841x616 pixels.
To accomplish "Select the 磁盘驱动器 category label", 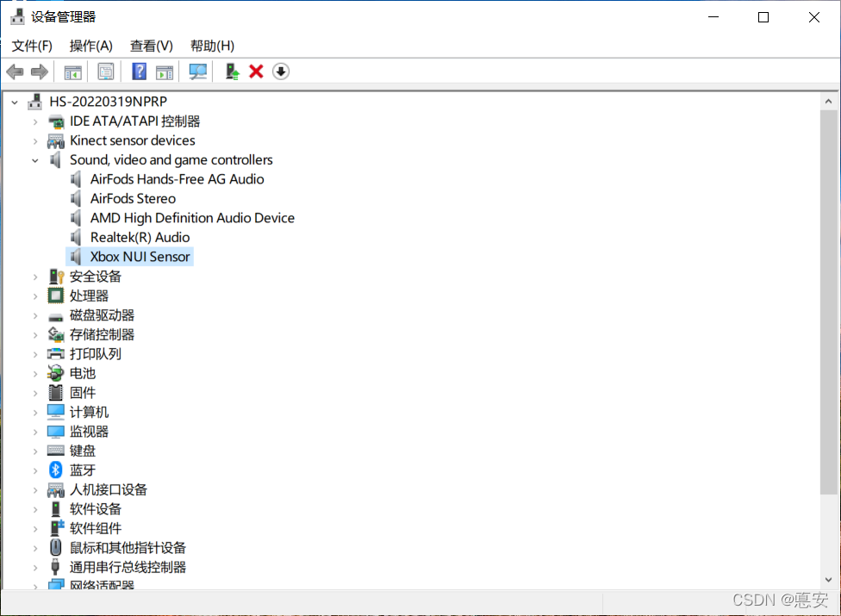I will (x=102, y=315).
